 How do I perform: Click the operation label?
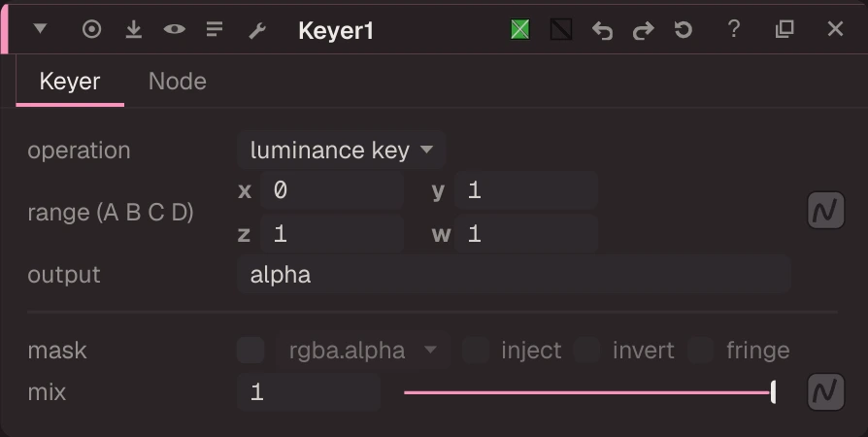coord(80,151)
